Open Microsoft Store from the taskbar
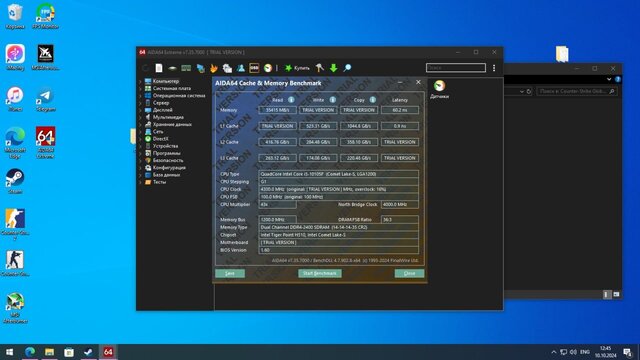 (x=69, y=352)
